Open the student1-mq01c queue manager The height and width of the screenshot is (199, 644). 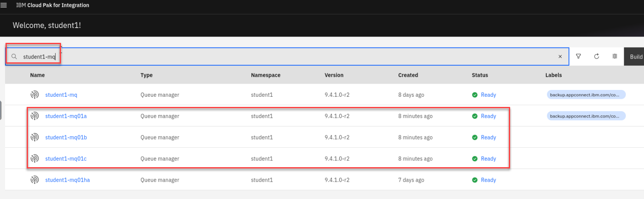tap(66, 159)
